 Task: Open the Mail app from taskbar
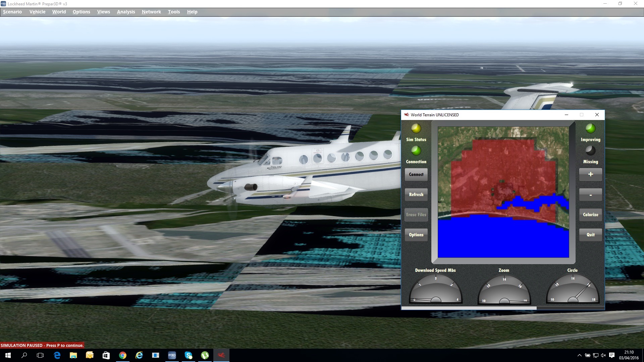90,355
